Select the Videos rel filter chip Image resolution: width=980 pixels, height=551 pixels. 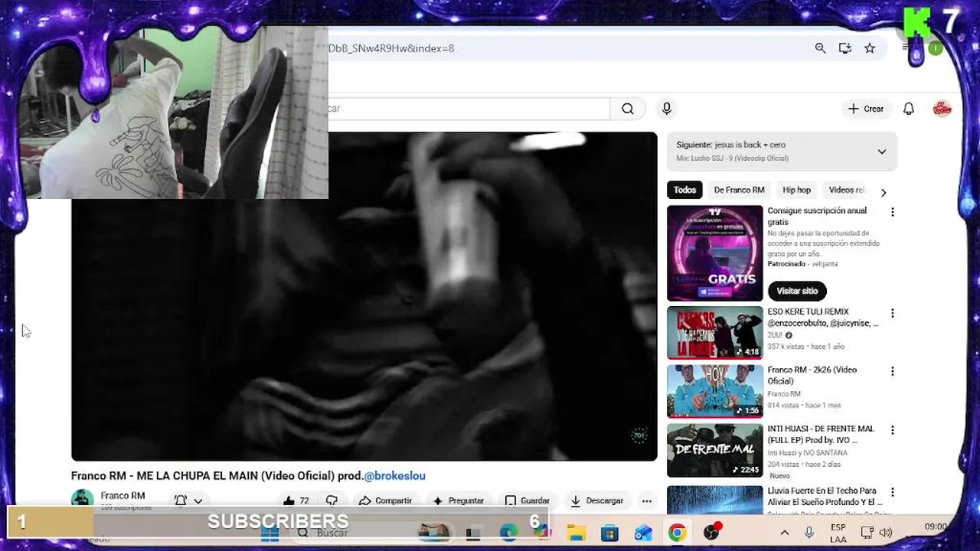846,190
